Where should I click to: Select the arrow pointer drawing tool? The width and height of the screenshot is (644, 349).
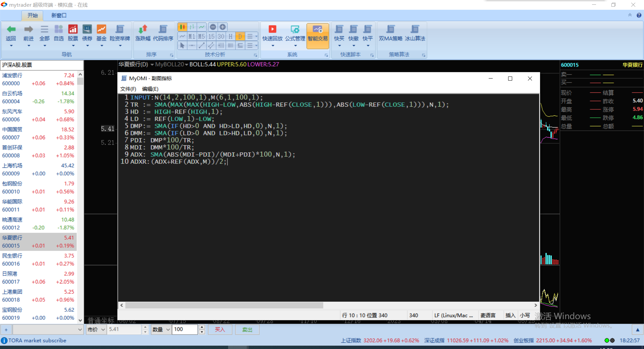(182, 45)
